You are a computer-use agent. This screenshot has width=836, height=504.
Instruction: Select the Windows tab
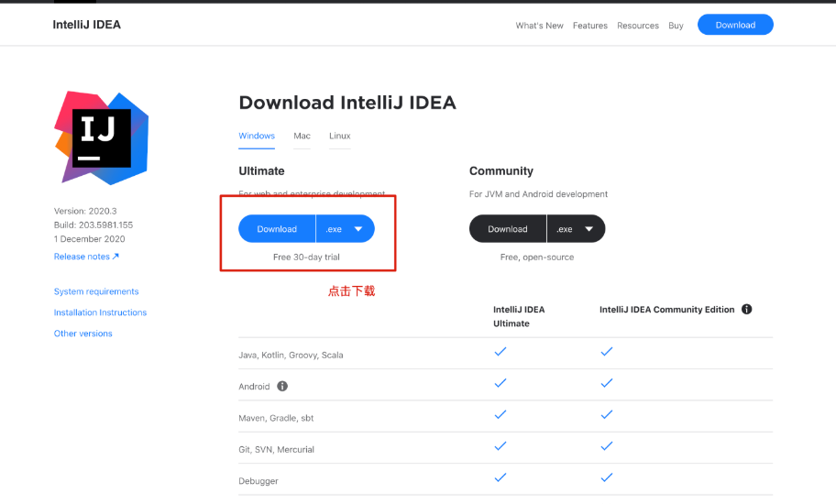click(257, 136)
